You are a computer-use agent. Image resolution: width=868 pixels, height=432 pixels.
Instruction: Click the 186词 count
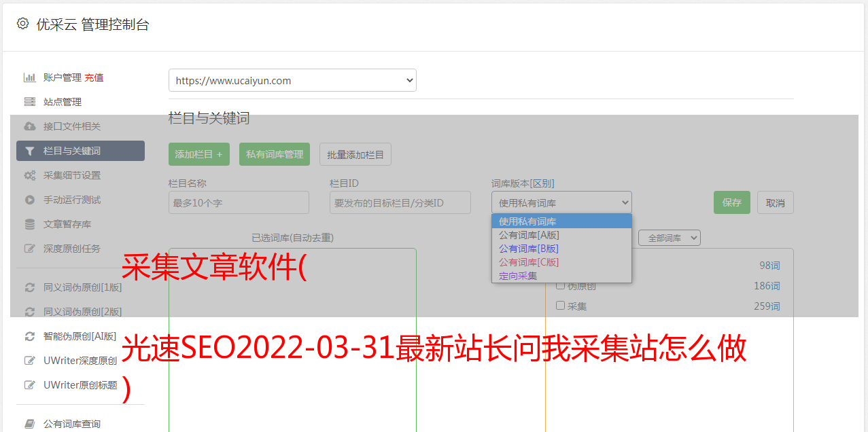pos(767,286)
